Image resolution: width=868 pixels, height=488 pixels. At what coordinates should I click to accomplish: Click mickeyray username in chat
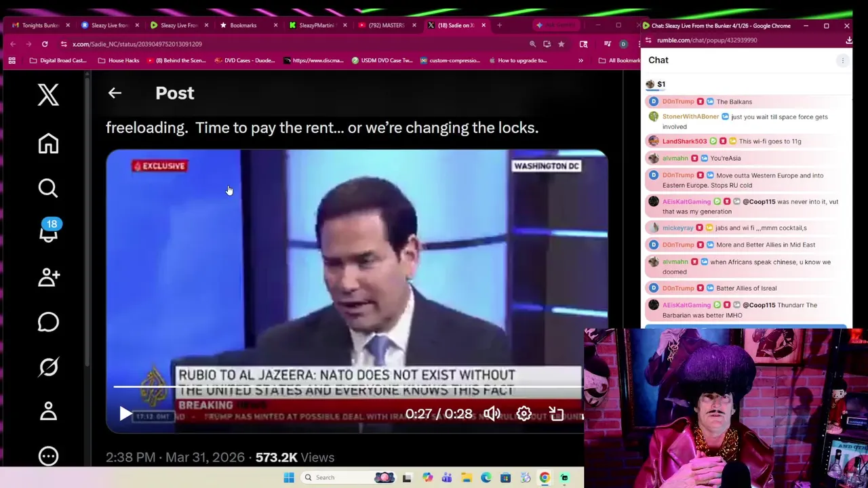[677, 228]
